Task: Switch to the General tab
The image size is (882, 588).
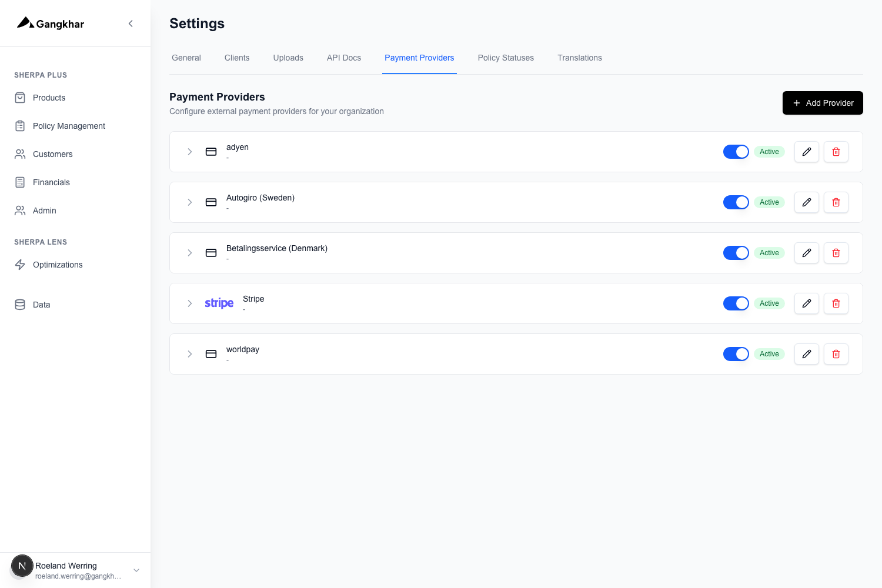Action: 186,58
